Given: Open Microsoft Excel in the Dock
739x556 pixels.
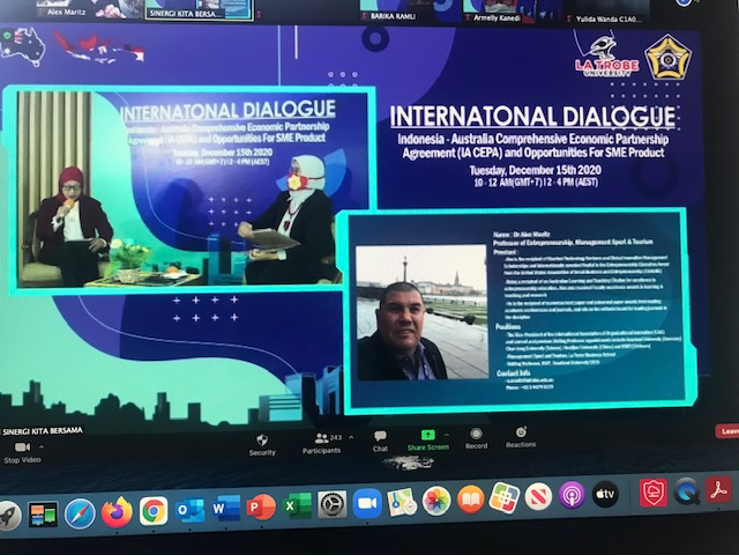Looking at the screenshot, I should [x=297, y=506].
